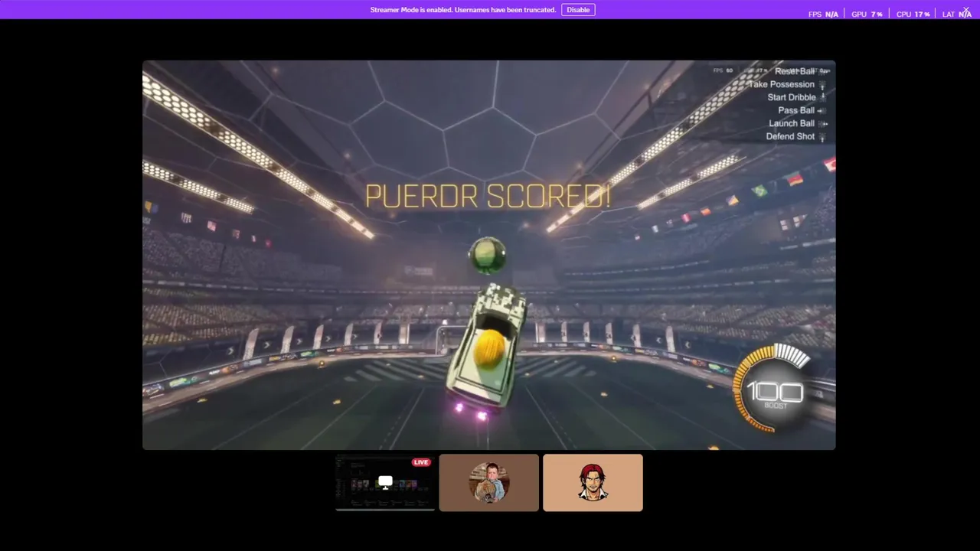
Task: Click the white monitor icon in live thumbnail
Action: (385, 481)
